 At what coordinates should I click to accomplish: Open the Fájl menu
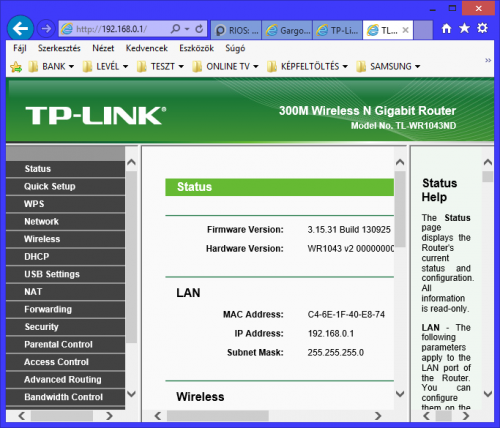[x=20, y=48]
